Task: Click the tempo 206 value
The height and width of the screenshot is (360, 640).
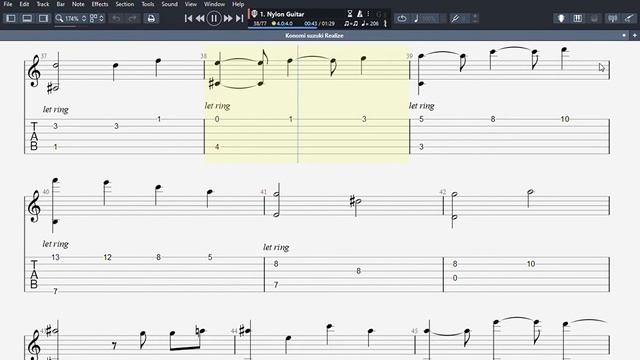Action: [370, 24]
